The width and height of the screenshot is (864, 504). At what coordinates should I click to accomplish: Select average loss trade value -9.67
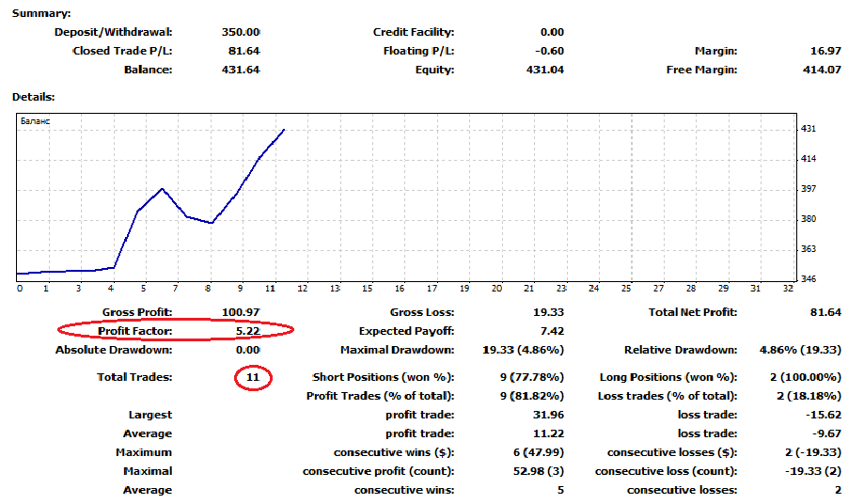tap(826, 433)
